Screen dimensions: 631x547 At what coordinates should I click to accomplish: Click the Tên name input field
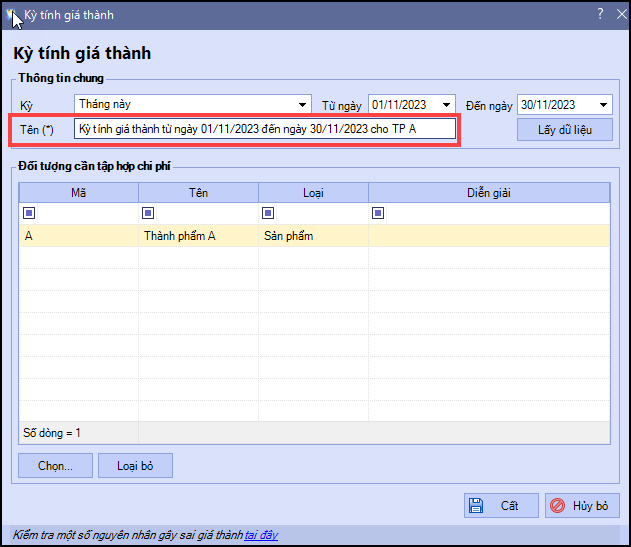click(x=265, y=129)
